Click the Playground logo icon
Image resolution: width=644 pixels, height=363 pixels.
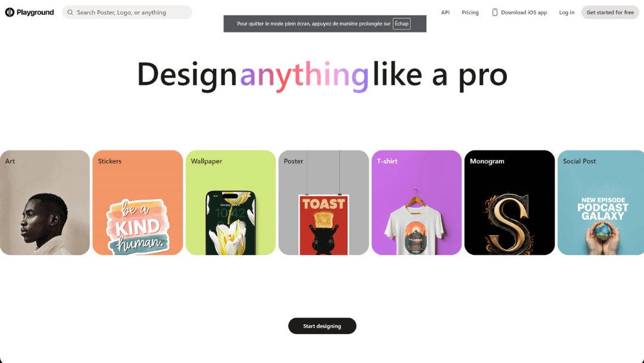10,13
